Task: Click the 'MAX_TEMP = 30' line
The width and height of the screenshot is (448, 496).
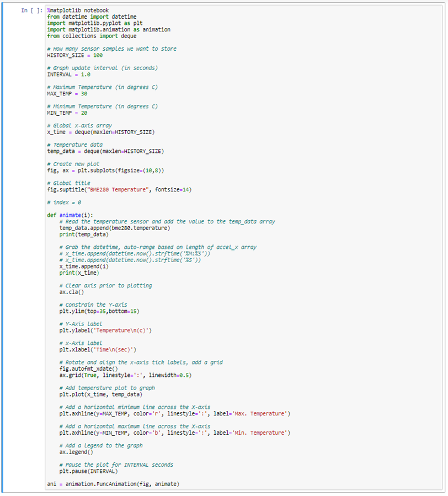Action: [x=67, y=94]
